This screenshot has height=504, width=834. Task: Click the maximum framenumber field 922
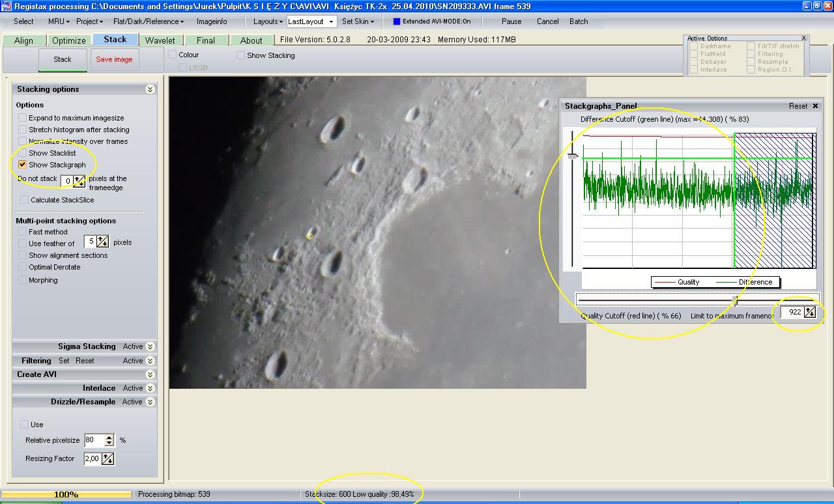pyautogui.click(x=792, y=313)
